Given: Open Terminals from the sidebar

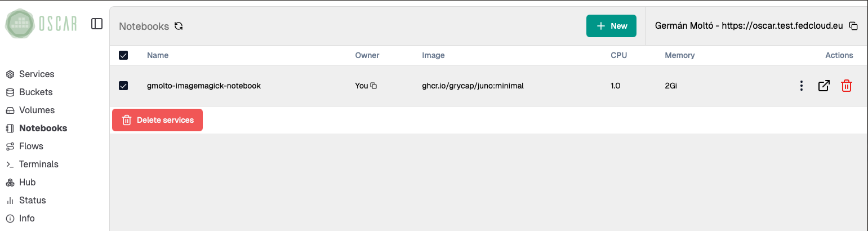Looking at the screenshot, I should click(38, 164).
